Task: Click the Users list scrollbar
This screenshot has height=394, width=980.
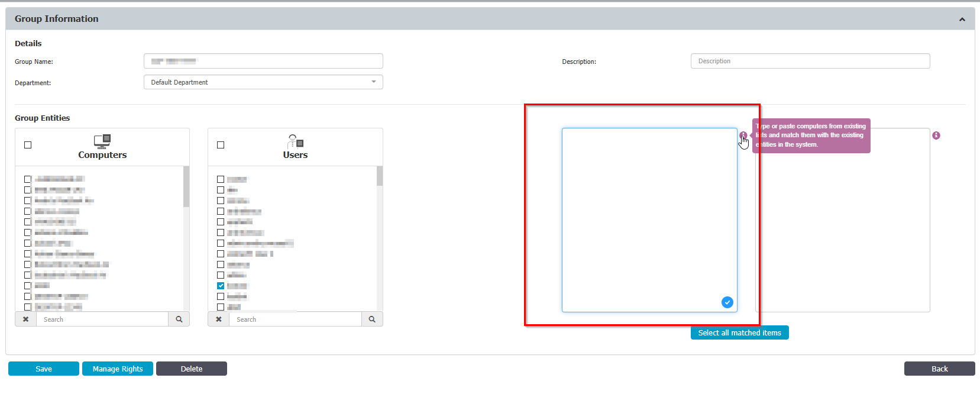Action: point(380,176)
